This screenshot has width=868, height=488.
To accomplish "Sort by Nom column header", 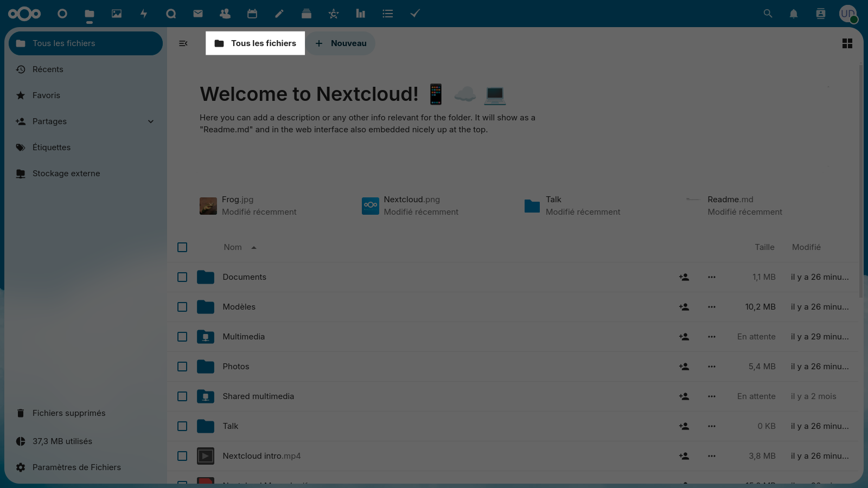I will [240, 247].
